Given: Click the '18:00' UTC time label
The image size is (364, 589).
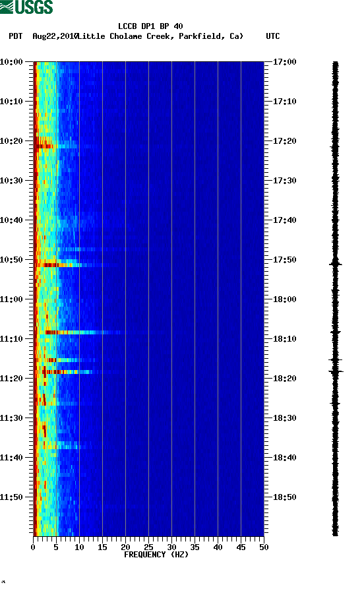Looking at the screenshot, I should 285,299.
